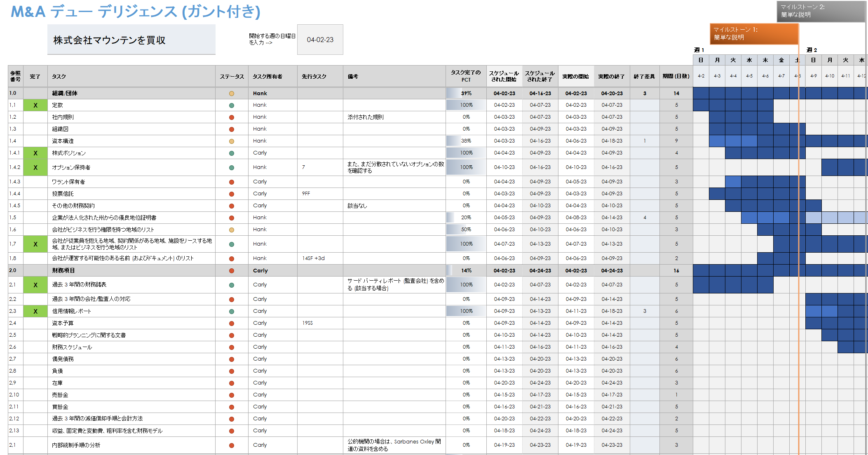Click the 14% completion cell for 財務項目
The height and width of the screenshot is (455, 868).
[x=466, y=271]
